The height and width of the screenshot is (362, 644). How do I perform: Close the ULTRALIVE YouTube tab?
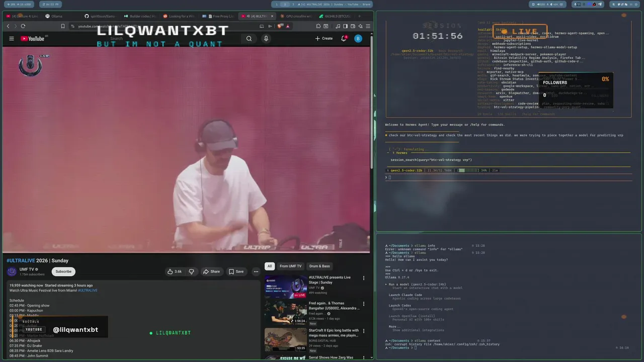pyautogui.click(x=272, y=16)
